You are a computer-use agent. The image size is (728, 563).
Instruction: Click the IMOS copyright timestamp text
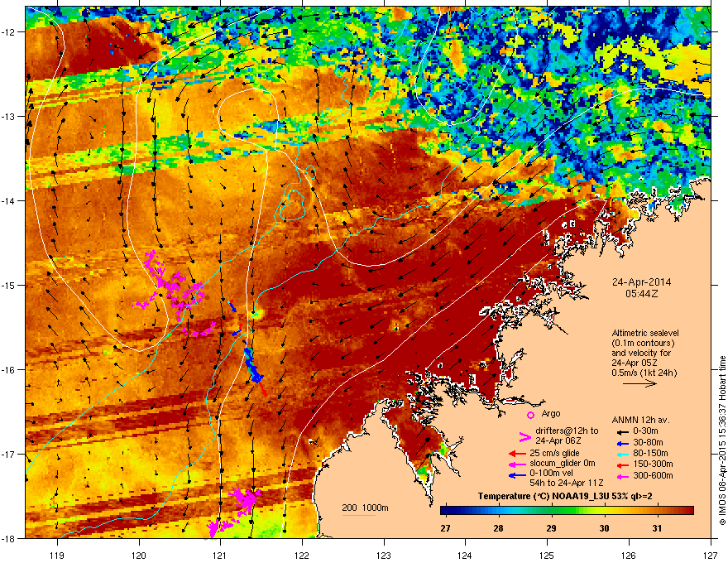point(722,440)
